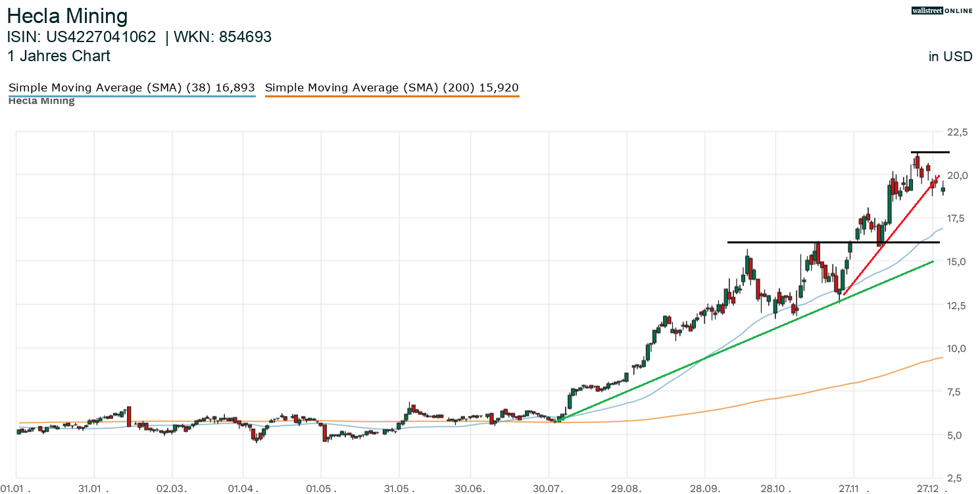The image size is (980, 494).
Task: Click the 17,5 price axis label
Action: click(958, 218)
